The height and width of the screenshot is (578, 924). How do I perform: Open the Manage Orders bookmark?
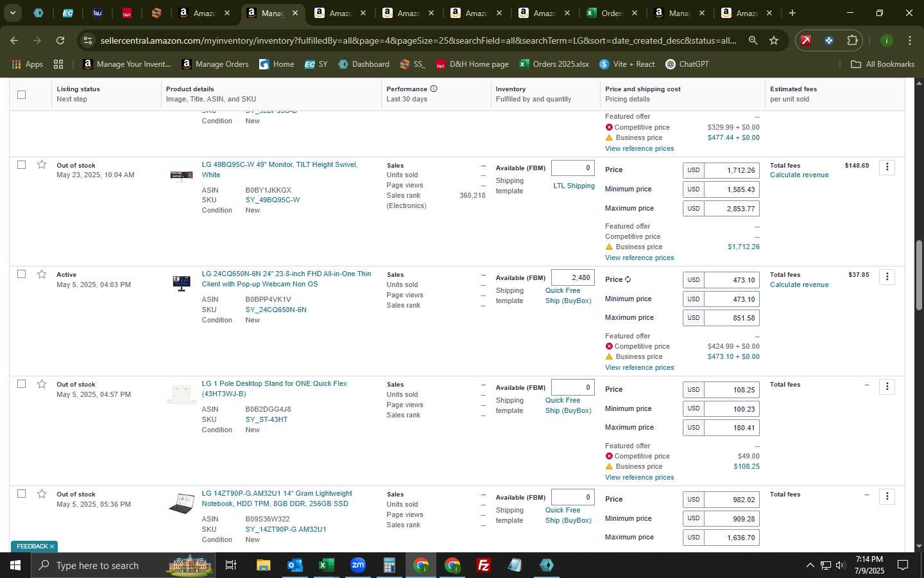point(215,64)
